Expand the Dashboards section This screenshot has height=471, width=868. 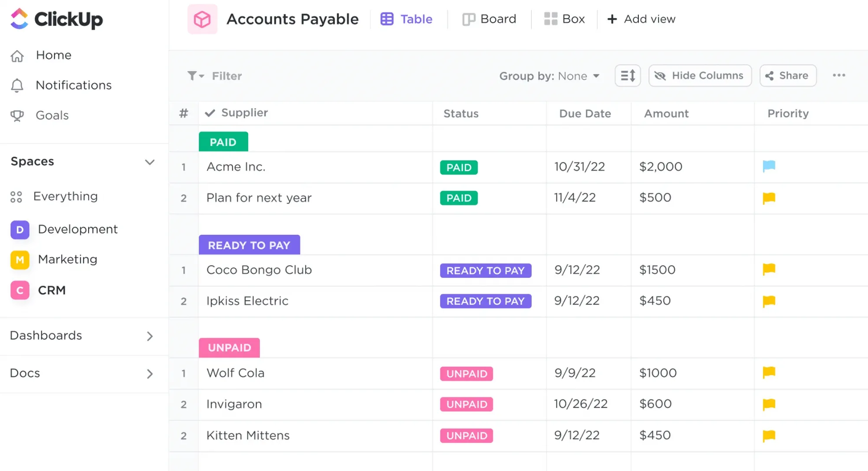pos(150,336)
